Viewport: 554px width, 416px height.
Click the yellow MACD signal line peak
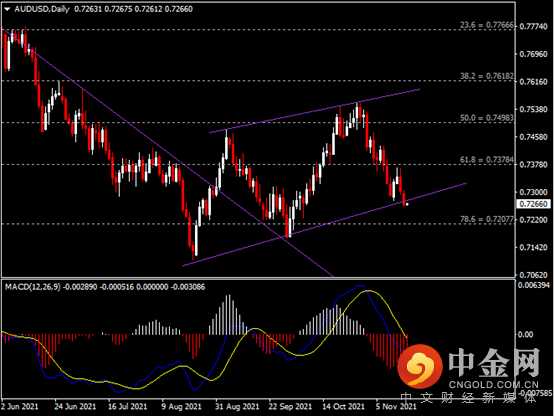369,291
